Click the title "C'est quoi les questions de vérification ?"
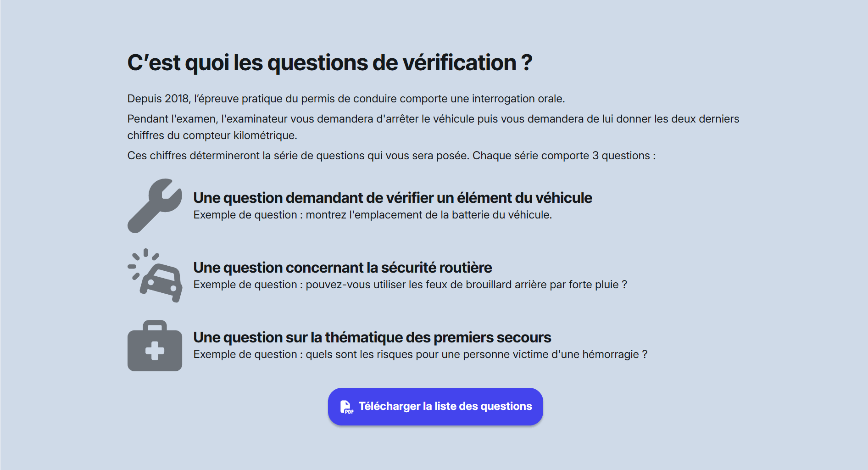The width and height of the screenshot is (868, 470). pos(329,62)
